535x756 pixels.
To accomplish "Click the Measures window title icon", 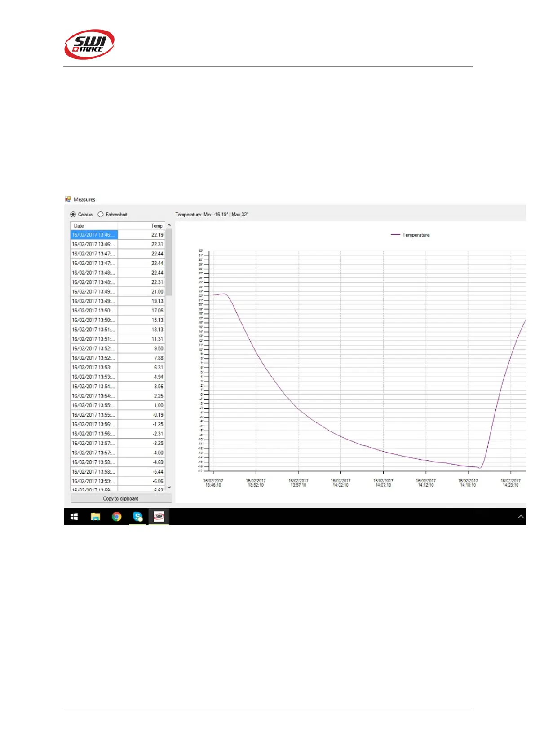I will coord(68,199).
